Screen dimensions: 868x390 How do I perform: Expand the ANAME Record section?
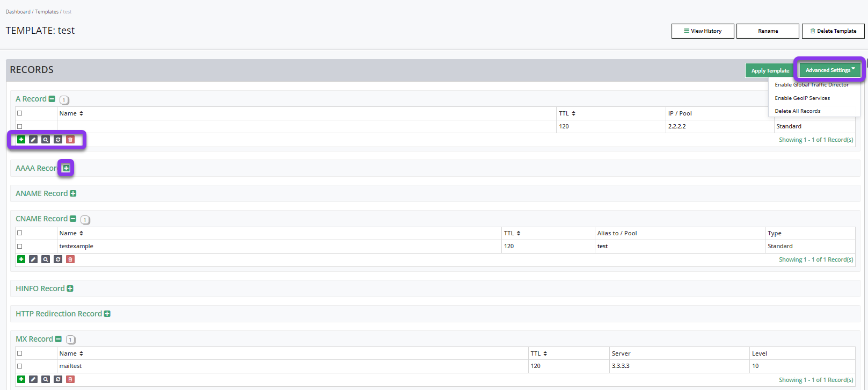tap(73, 193)
